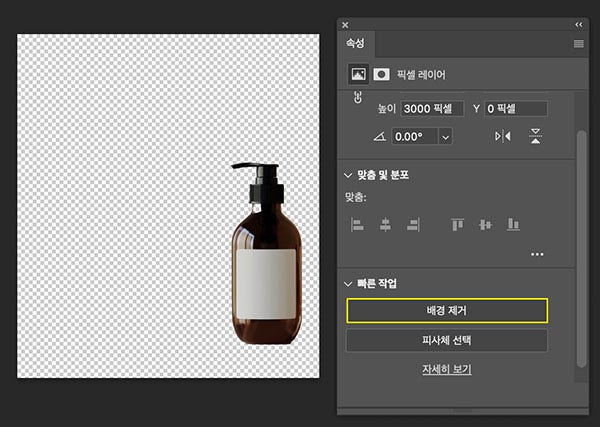Click the 배경 제거 button
This screenshot has width=600, height=427.
447,311
